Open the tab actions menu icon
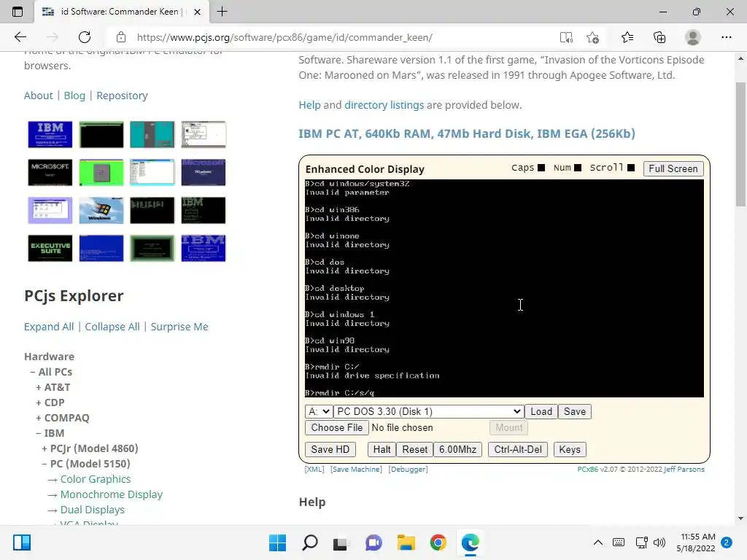Image resolution: width=747 pixels, height=560 pixels. pyautogui.click(x=18, y=12)
